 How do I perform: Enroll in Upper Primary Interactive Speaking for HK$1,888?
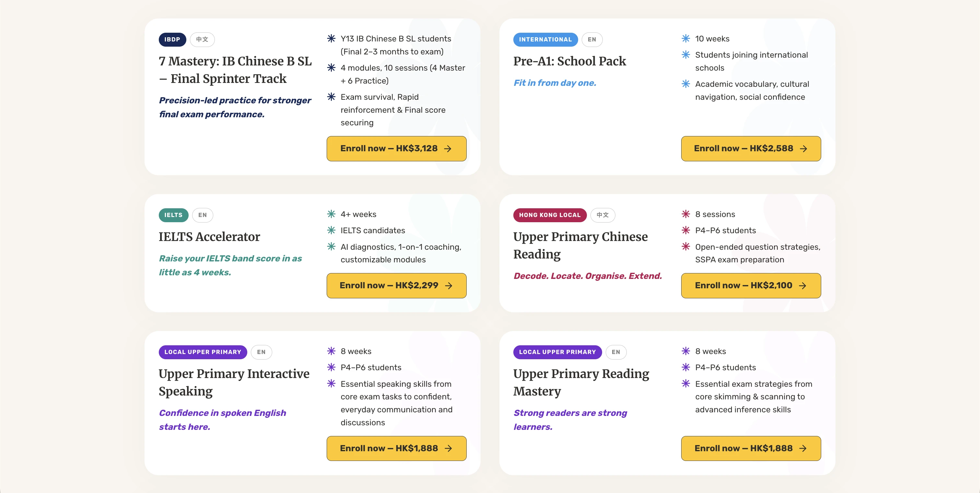(x=396, y=449)
